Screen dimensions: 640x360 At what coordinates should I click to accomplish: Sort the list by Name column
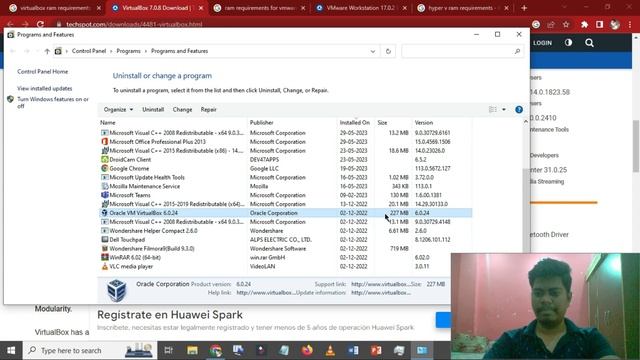pyautogui.click(x=108, y=122)
